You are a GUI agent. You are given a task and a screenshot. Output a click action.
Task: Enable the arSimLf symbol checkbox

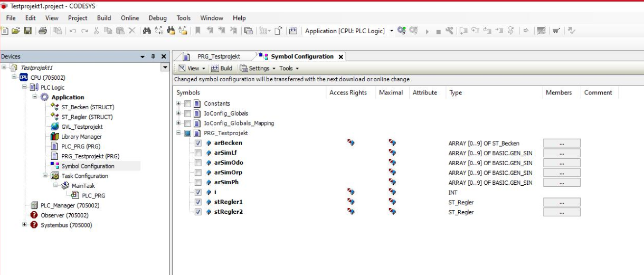(x=198, y=153)
